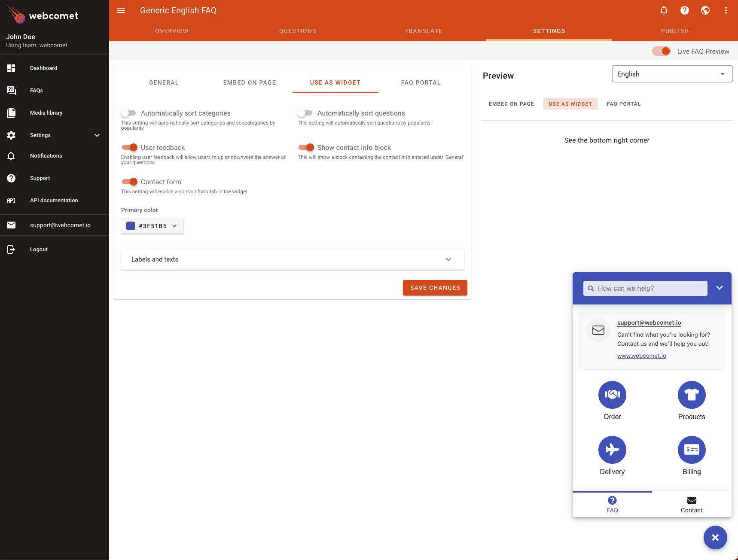Expand the Settings submenu chevron in sidebar
This screenshot has height=560, width=738.
pyautogui.click(x=97, y=135)
